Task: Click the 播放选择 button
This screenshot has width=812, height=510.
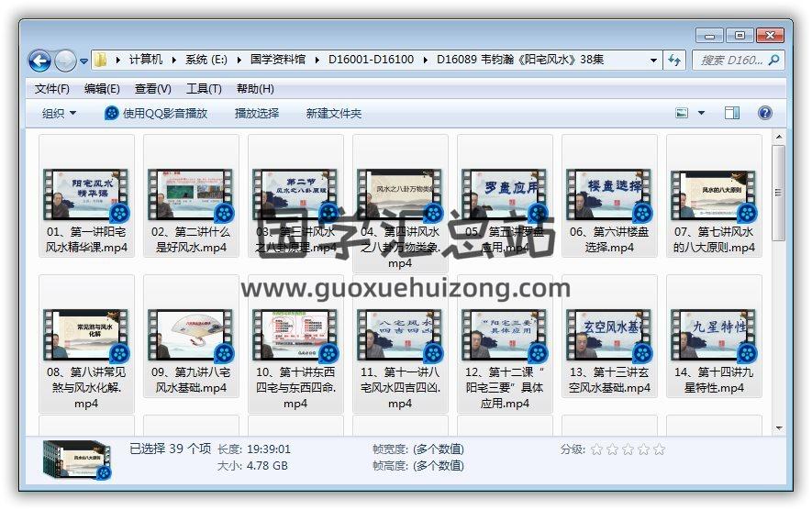Action: pyautogui.click(x=257, y=113)
